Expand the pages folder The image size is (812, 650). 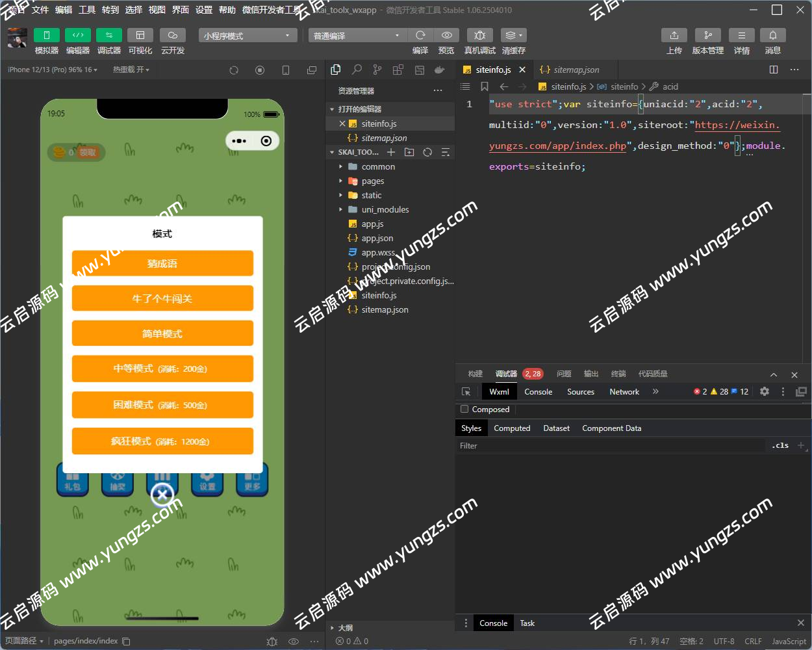[373, 181]
